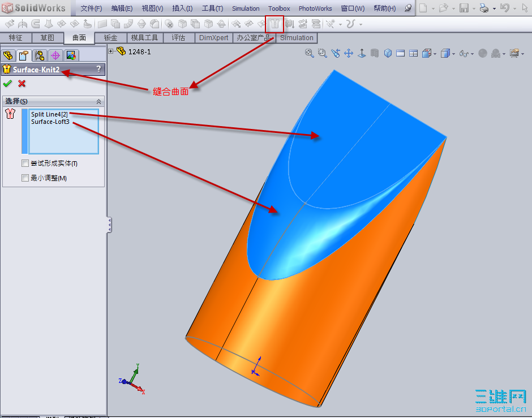Screen dimensions: 532x418
Task: Select the Freeform surface tool
Action: click(87, 24)
